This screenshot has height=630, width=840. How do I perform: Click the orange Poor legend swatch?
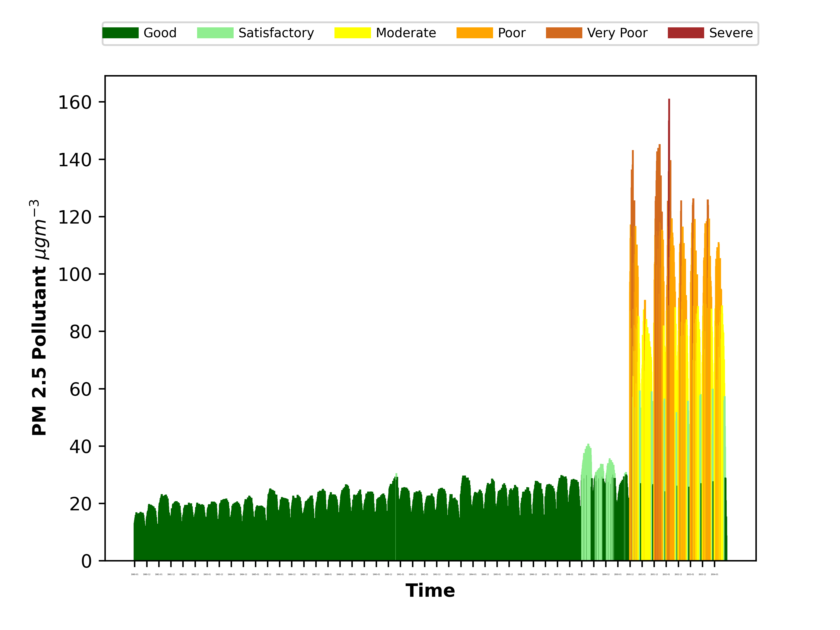[x=474, y=33]
